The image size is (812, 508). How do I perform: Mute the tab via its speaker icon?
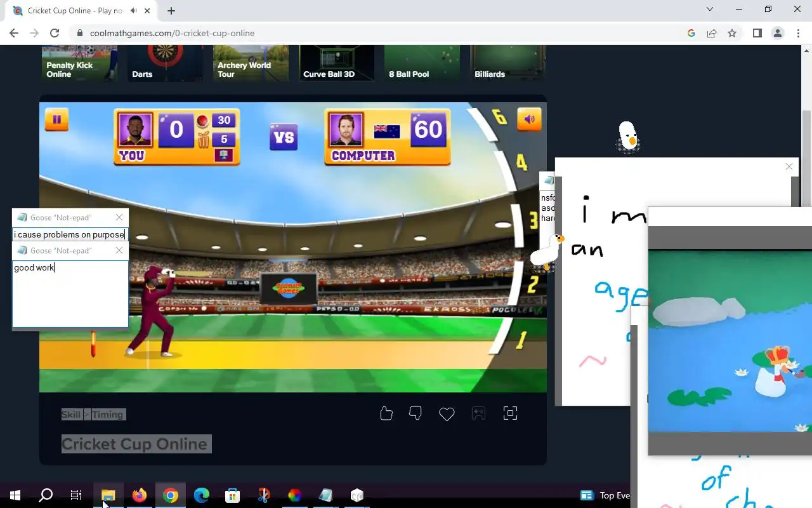coord(133,11)
